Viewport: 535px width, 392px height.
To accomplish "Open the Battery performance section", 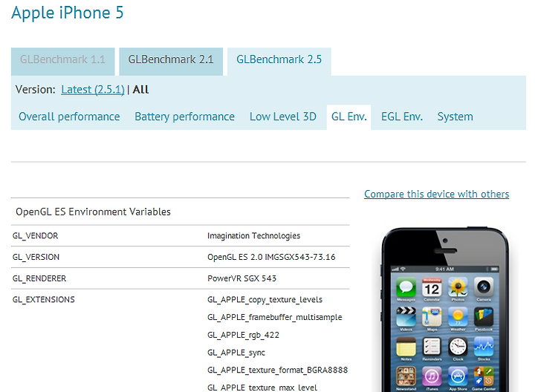I will tap(184, 117).
